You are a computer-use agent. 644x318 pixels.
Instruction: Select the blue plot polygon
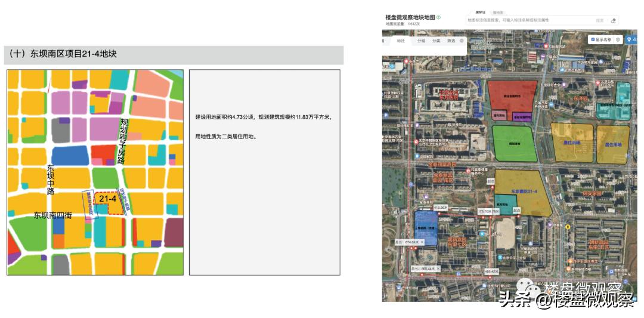click(x=426, y=228)
